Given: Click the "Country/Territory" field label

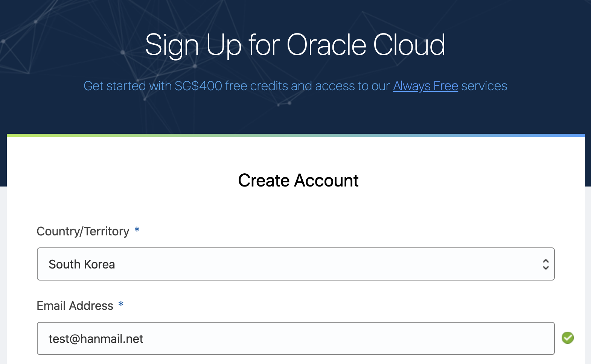Looking at the screenshot, I should point(83,231).
